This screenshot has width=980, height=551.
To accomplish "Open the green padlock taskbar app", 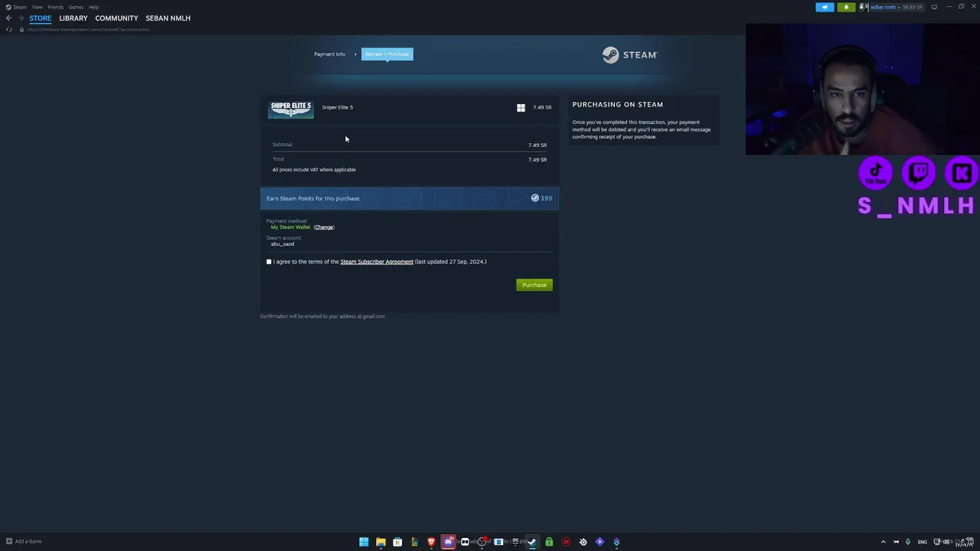I will [x=549, y=542].
